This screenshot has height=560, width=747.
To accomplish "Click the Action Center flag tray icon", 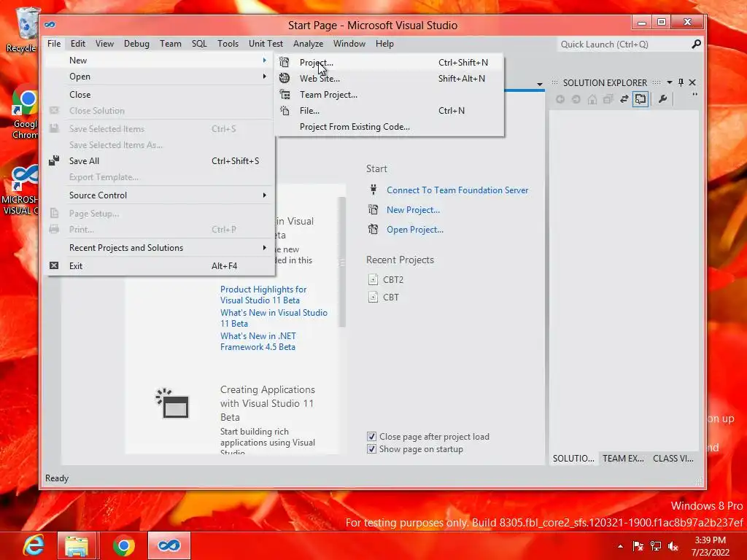I will tap(638, 546).
